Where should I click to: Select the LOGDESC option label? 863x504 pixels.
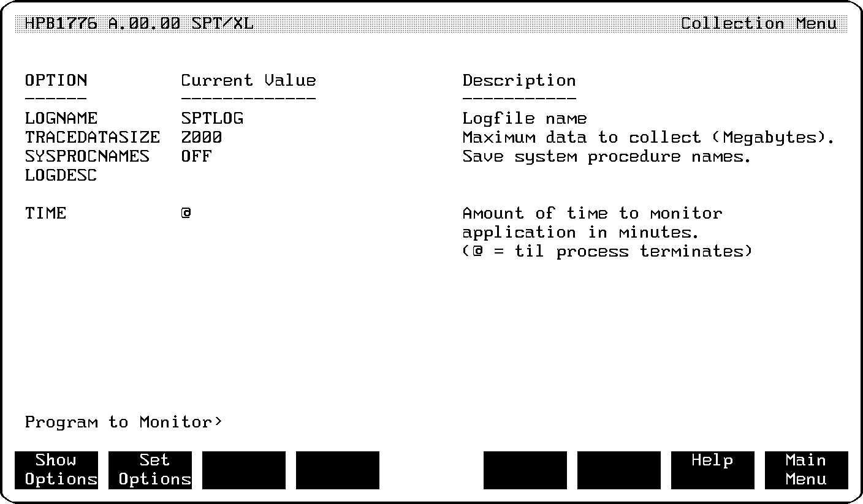click(61, 176)
